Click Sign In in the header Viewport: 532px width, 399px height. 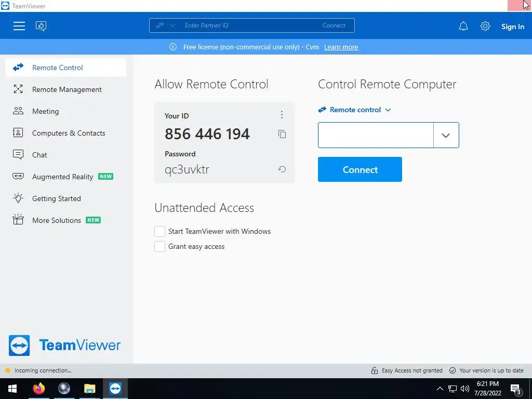point(513,26)
